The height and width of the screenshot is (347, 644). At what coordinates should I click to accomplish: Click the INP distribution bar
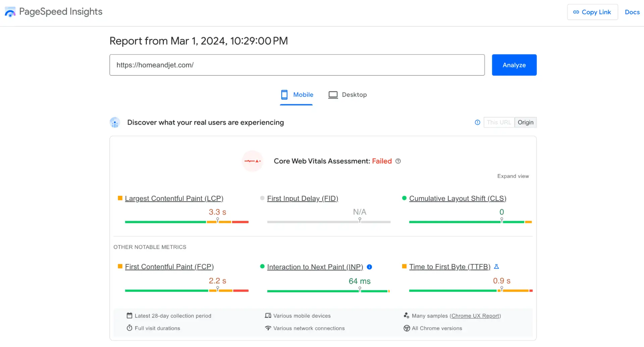(x=328, y=291)
